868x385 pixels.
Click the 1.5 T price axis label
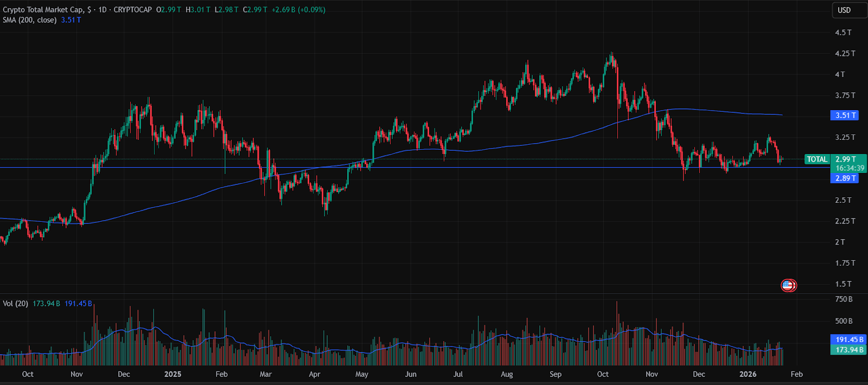coord(843,284)
